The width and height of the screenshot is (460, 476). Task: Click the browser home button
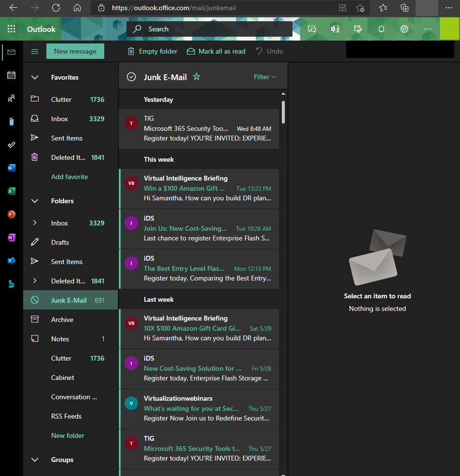(77, 8)
